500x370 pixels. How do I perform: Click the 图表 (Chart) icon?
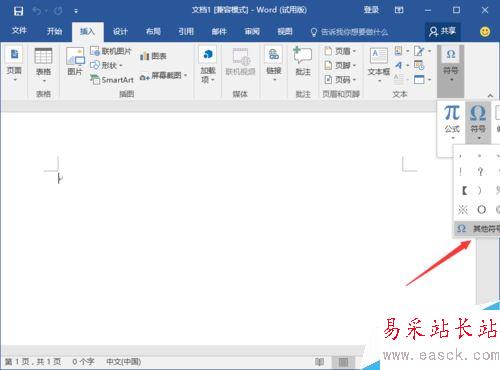[153, 56]
